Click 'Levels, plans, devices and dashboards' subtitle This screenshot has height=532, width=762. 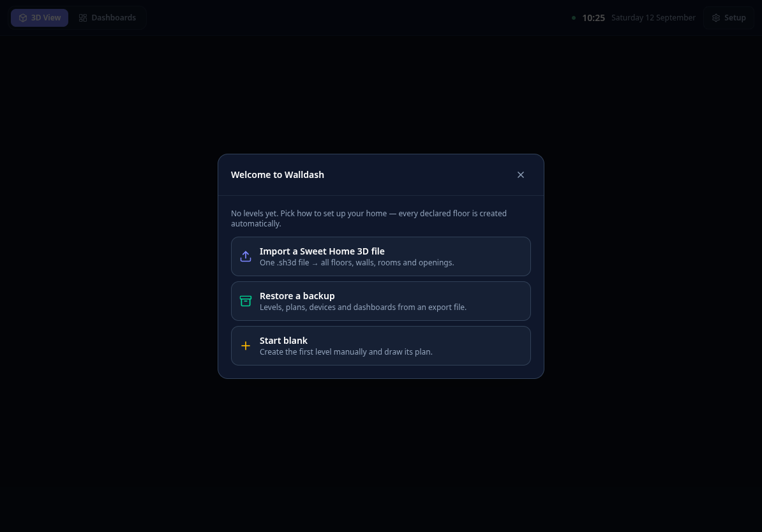click(363, 307)
